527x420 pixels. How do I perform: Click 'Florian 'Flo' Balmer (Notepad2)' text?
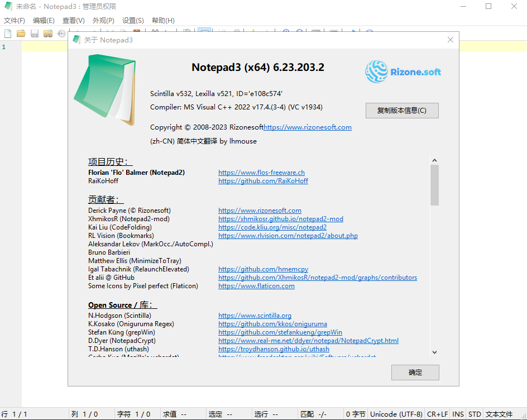(136, 173)
